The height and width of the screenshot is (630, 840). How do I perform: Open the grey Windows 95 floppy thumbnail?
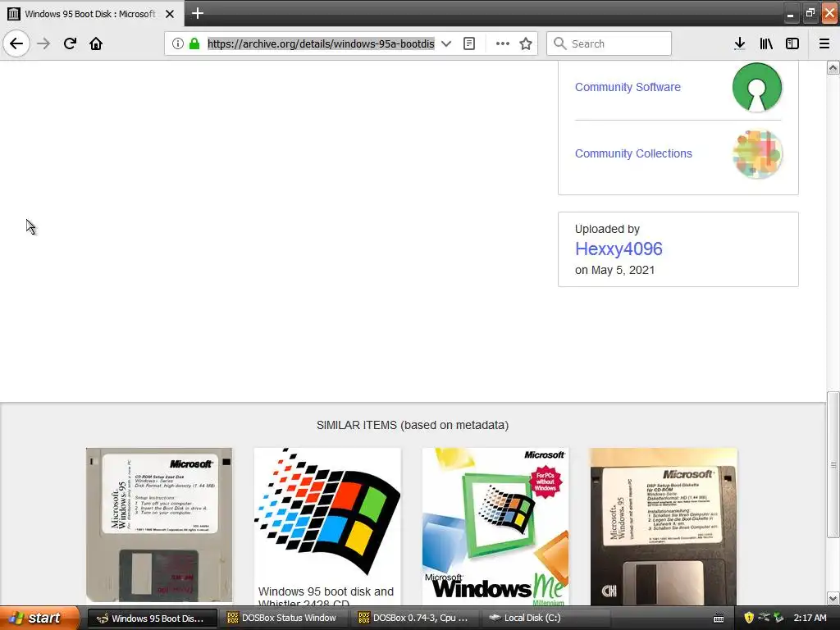159,525
